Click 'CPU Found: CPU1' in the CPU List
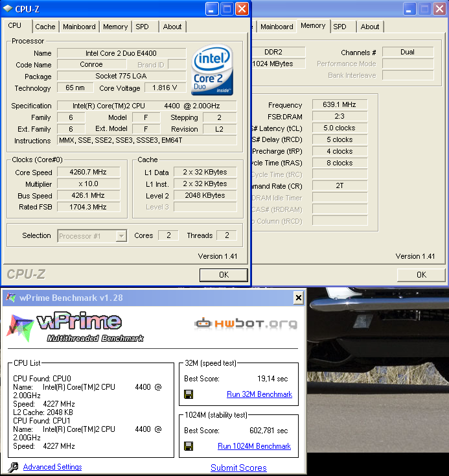 [x=41, y=421]
